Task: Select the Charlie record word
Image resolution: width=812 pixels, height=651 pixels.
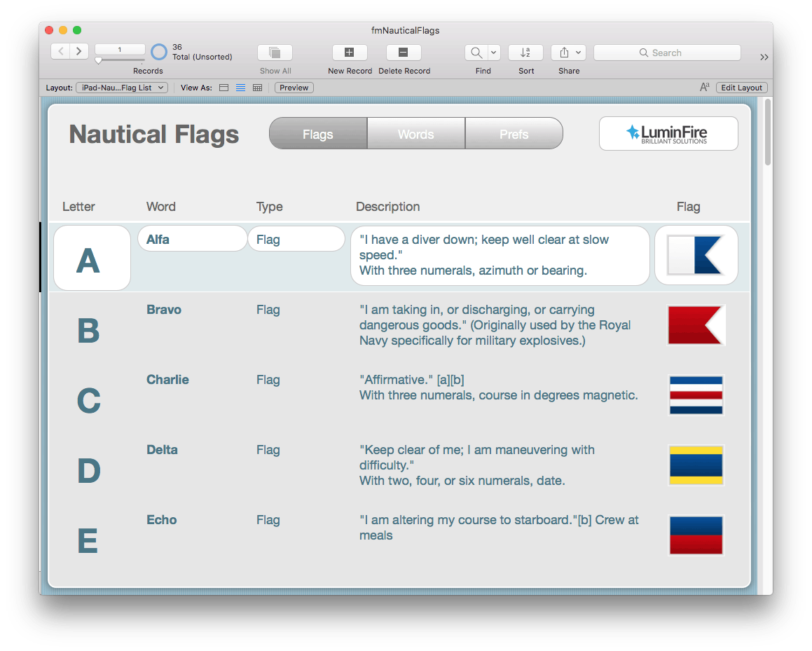Action: 167,379
